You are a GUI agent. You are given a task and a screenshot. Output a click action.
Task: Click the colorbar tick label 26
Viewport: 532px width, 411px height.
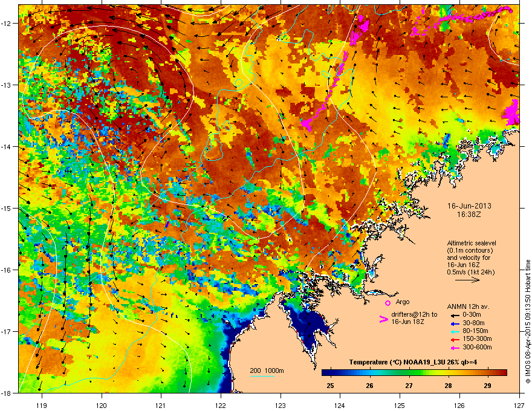(x=369, y=386)
